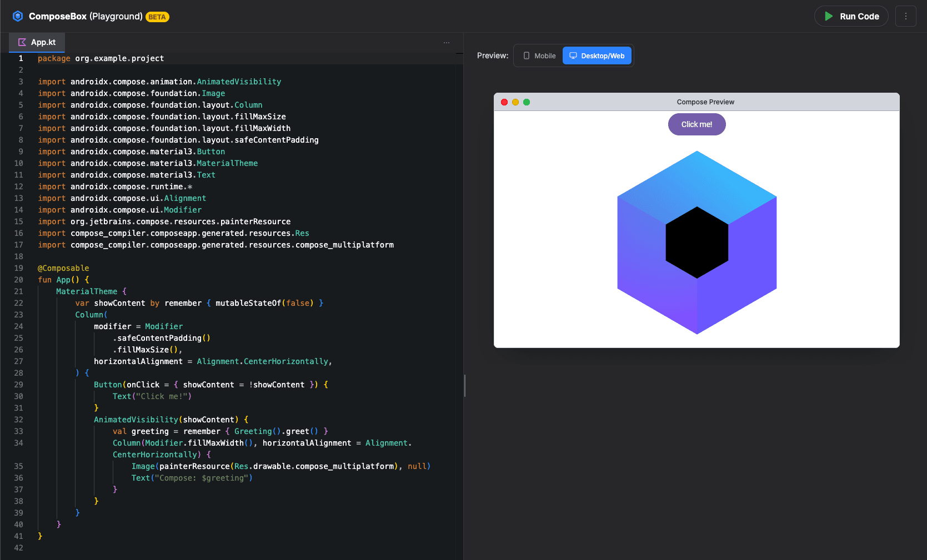Click 'painterResource' in the line 15 import
The height and width of the screenshot is (560, 927).
click(x=255, y=221)
